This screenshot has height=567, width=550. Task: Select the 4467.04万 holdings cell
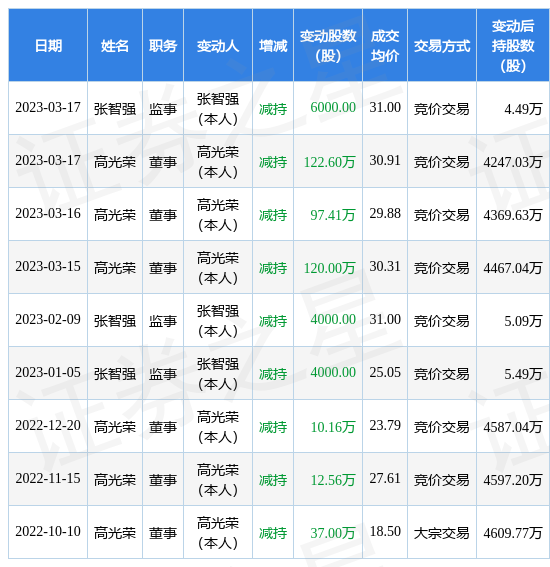[x=513, y=268]
